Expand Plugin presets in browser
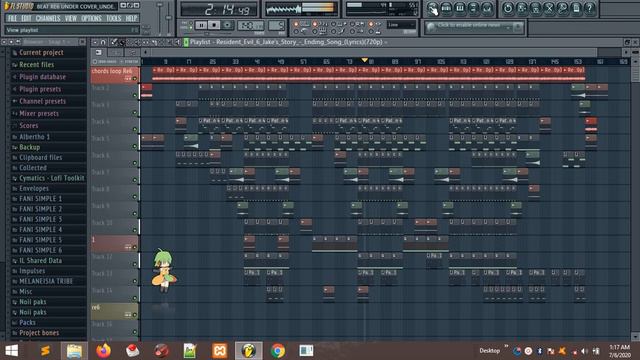 click(x=40, y=89)
